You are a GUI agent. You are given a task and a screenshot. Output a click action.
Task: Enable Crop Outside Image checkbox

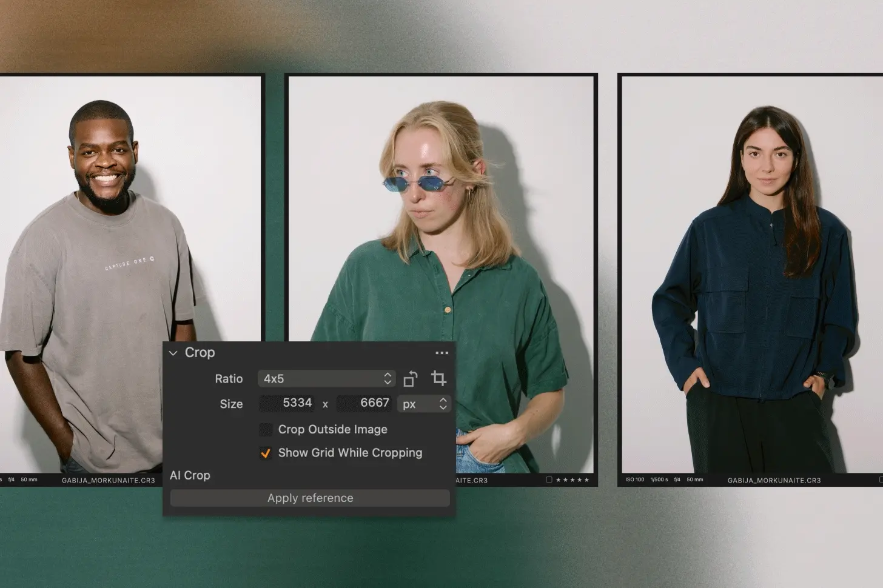pyautogui.click(x=266, y=430)
